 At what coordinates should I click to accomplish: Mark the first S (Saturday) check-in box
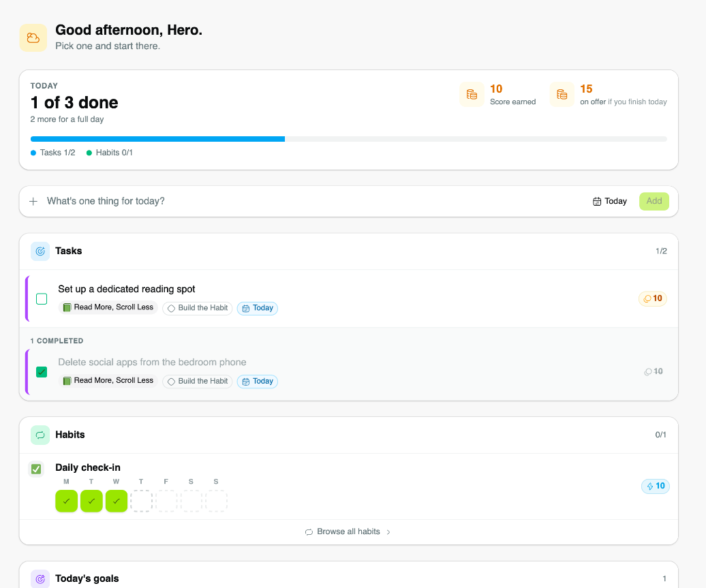[x=191, y=501]
